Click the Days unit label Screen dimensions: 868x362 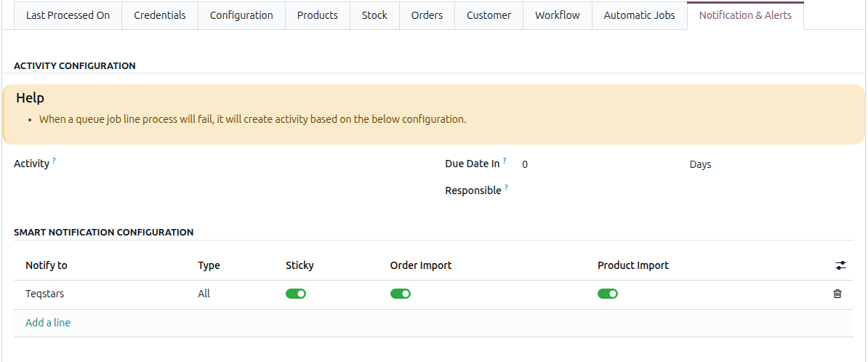coord(700,164)
